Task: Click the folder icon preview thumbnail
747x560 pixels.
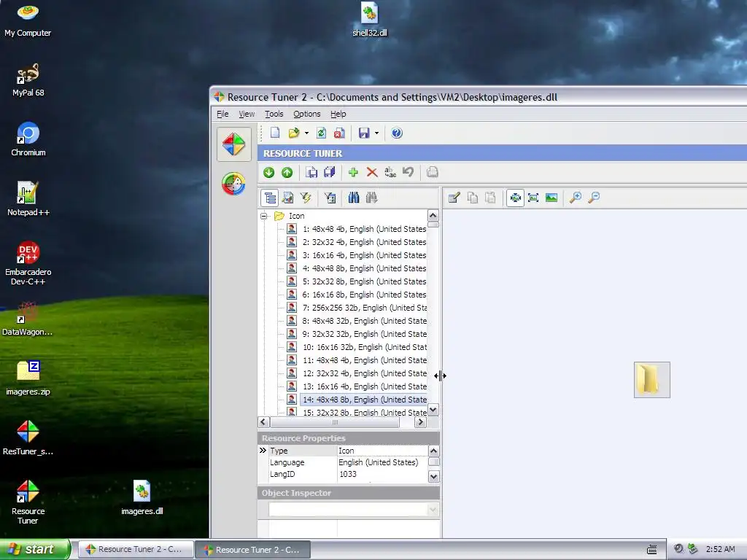Action: coord(651,379)
